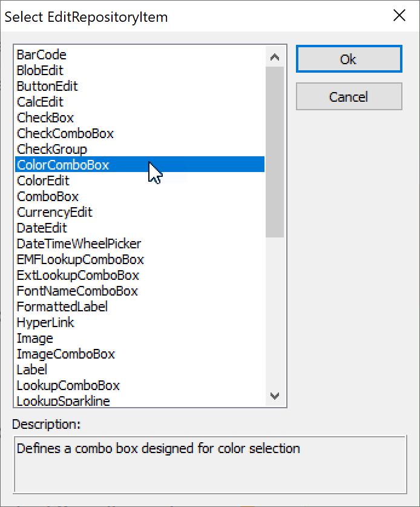The height and width of the screenshot is (507, 420).
Task: Pick the HyperLink entry
Action: (x=45, y=323)
